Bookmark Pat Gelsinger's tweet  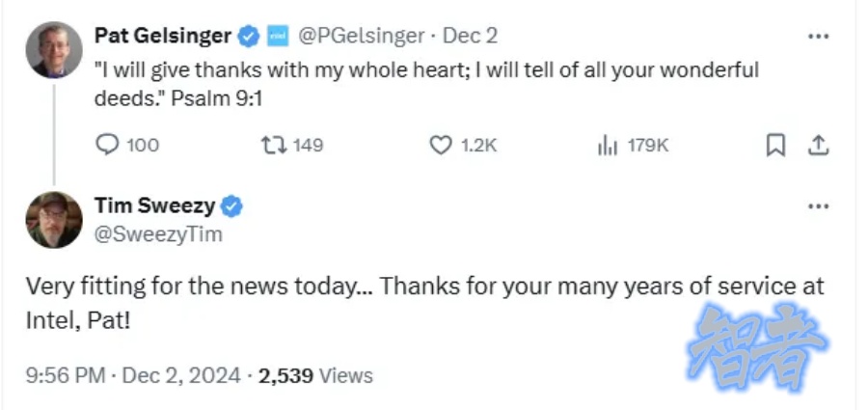(x=774, y=145)
